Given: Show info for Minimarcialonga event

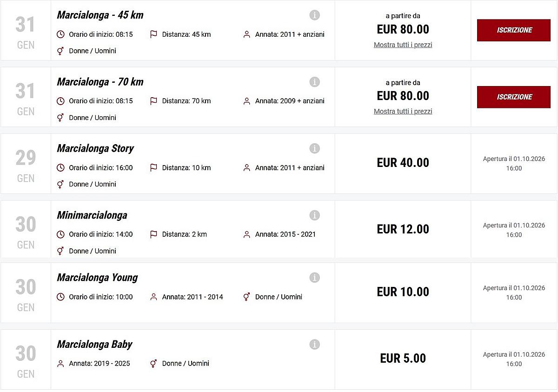Looking at the screenshot, I should pos(314,215).
